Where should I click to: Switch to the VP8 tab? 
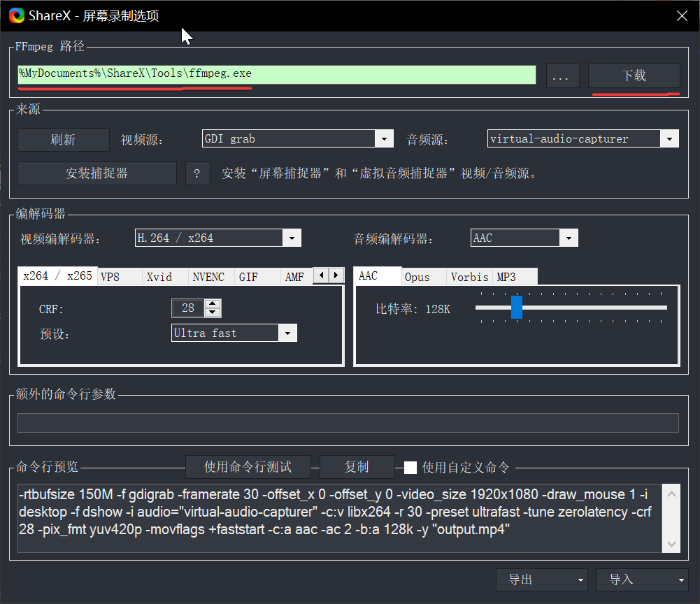click(120, 278)
